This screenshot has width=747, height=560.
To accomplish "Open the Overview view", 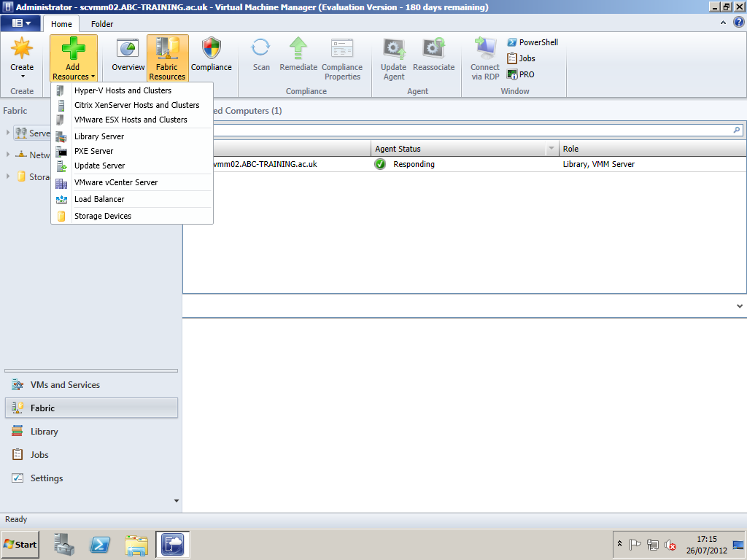I will [128, 55].
